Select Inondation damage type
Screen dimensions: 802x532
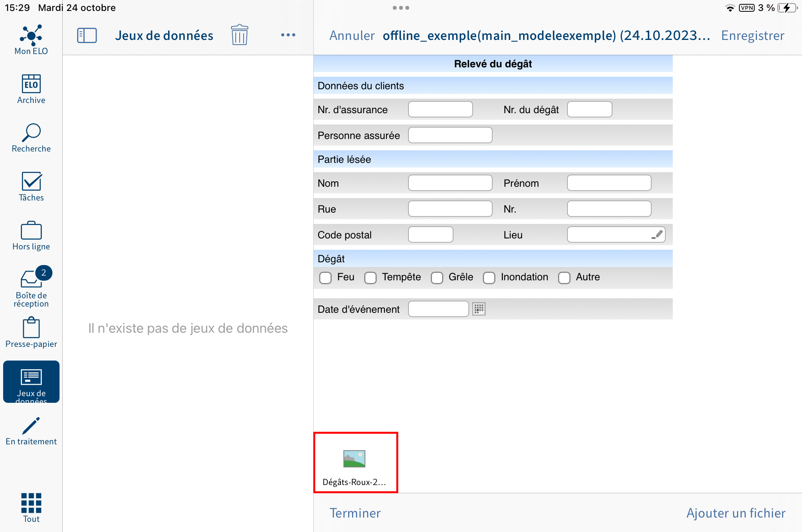tap(490, 277)
